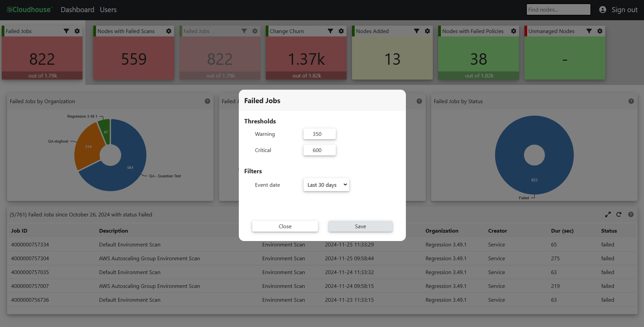Click the 275 duration cell

click(x=555, y=259)
